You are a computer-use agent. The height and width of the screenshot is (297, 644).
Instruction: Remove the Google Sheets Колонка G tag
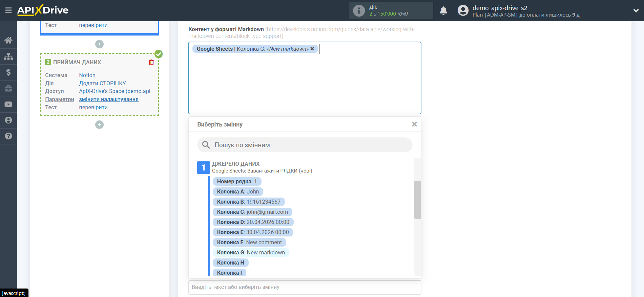(x=312, y=49)
